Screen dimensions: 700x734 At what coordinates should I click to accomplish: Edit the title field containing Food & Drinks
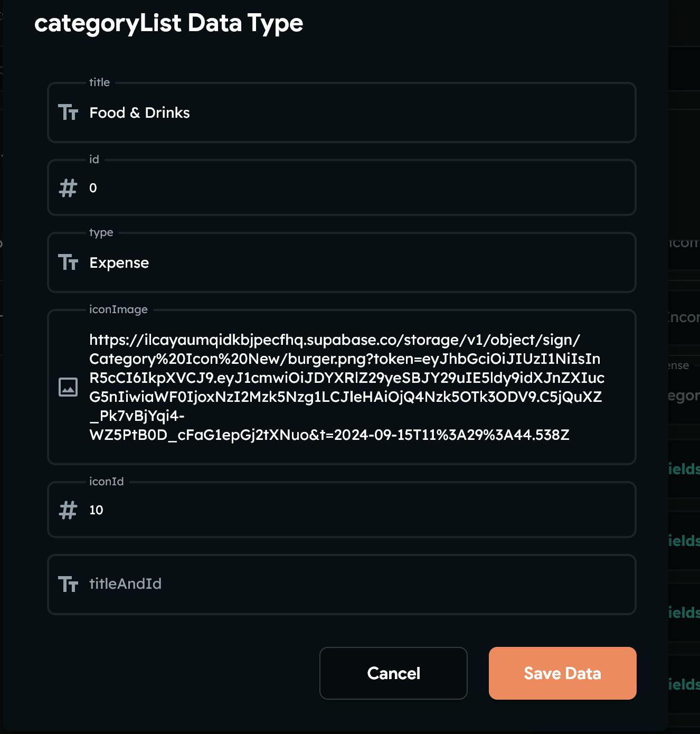click(x=359, y=112)
